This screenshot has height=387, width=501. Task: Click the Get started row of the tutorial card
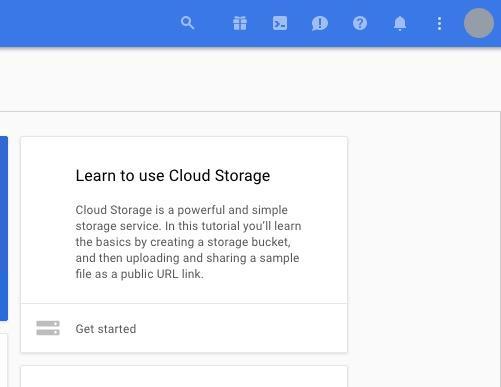(x=184, y=328)
